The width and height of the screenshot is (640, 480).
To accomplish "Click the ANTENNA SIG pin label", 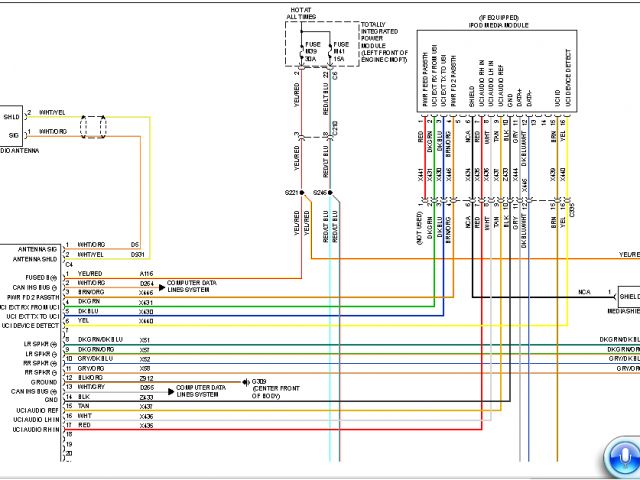I will tap(33, 246).
